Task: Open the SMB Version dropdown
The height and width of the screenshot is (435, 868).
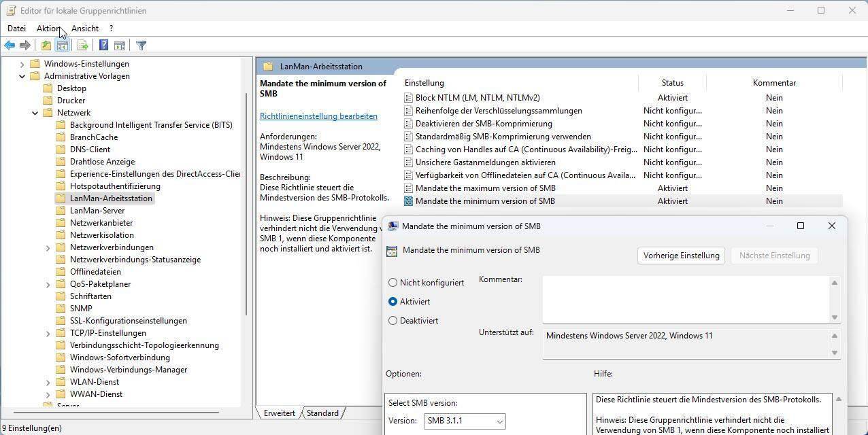Action: (465, 421)
